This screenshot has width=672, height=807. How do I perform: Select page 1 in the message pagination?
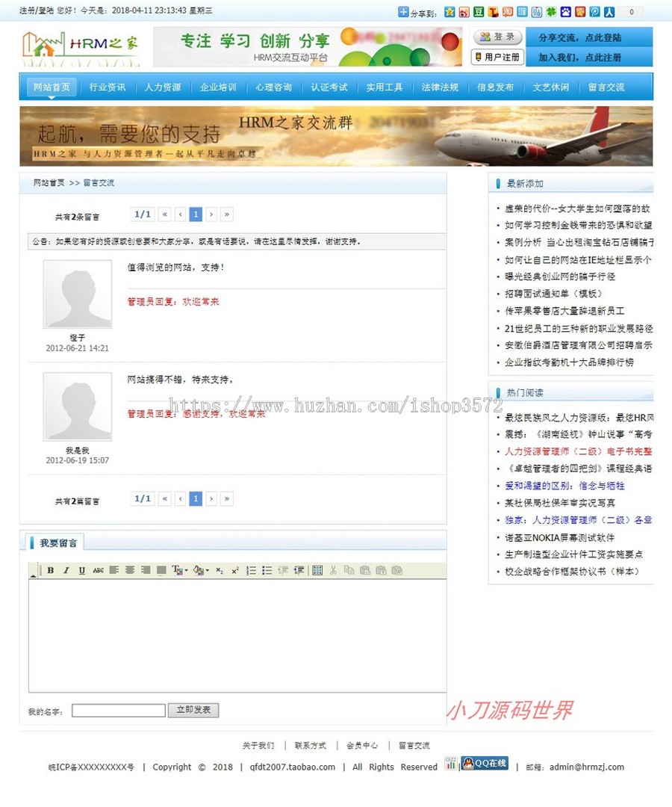point(196,214)
